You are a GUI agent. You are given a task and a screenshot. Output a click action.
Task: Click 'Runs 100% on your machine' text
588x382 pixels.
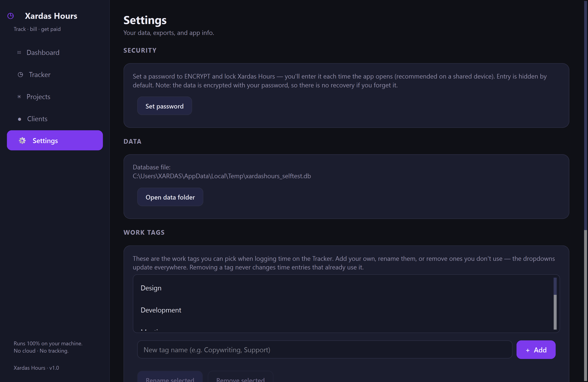[48, 343]
